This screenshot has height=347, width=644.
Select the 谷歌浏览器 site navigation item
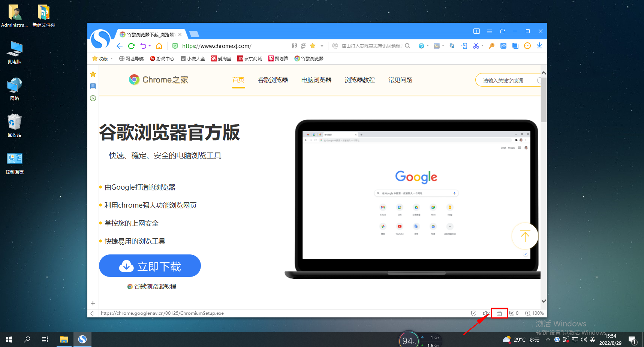(273, 80)
